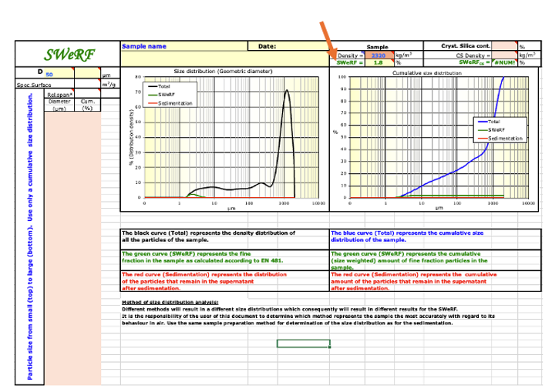Click the orange arrow pointing at SWeRF value
The height and width of the screenshot is (392, 552).
click(327, 39)
